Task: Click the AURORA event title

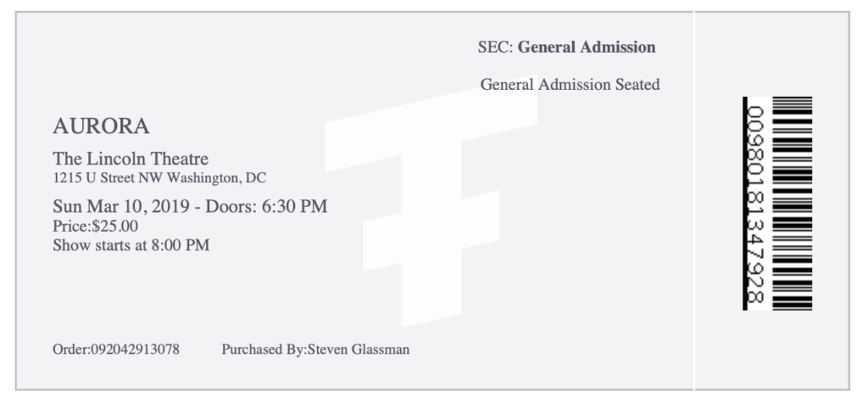Action: (102, 126)
